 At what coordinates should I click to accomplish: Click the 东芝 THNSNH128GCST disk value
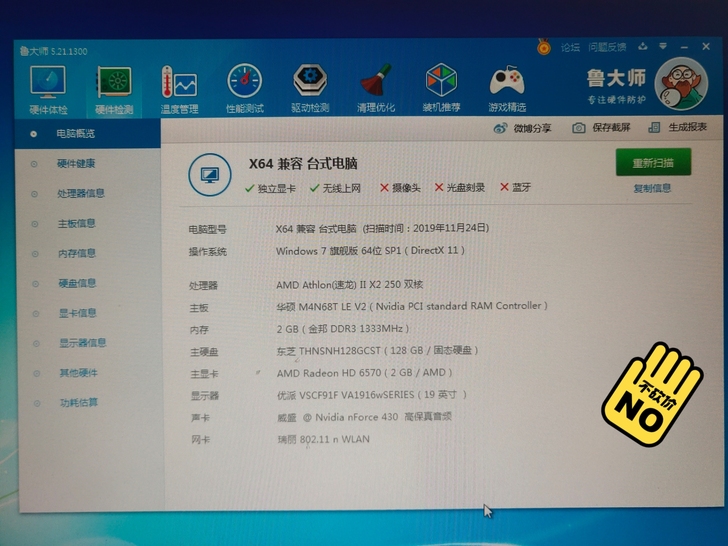point(377,350)
